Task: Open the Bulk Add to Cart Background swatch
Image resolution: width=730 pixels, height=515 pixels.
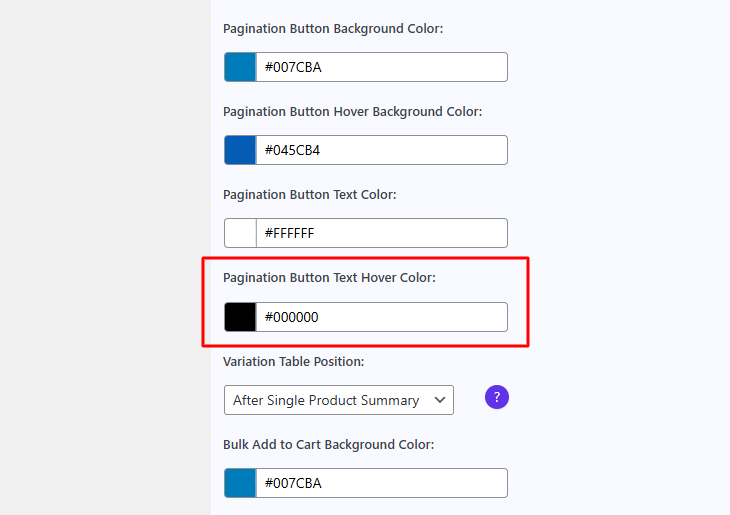Action: pyautogui.click(x=240, y=483)
